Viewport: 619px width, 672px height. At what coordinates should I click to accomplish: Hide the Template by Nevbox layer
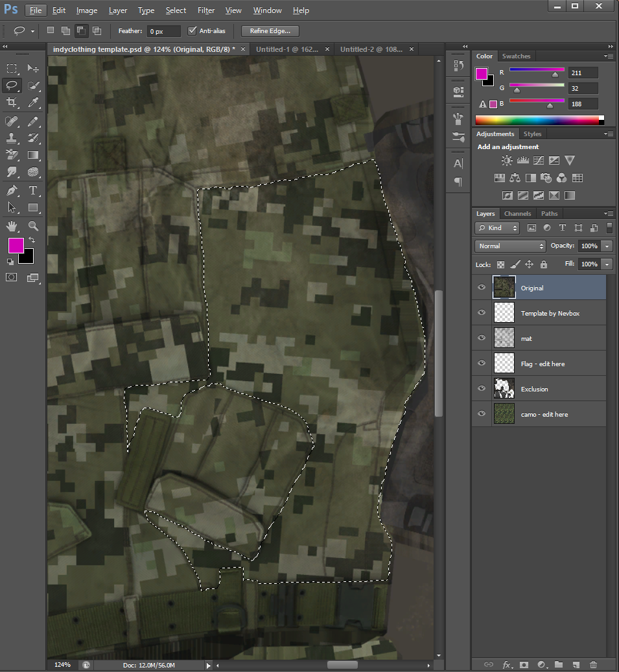[482, 313]
